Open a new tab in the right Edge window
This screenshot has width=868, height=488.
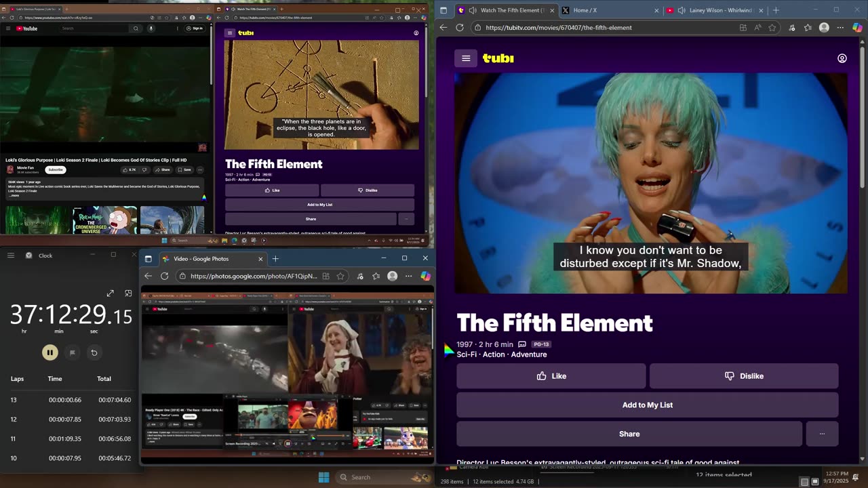point(776,10)
